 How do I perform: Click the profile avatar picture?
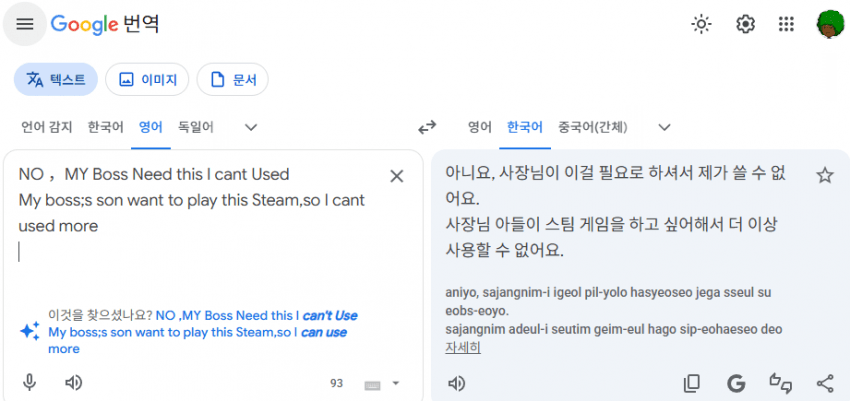pyautogui.click(x=830, y=24)
